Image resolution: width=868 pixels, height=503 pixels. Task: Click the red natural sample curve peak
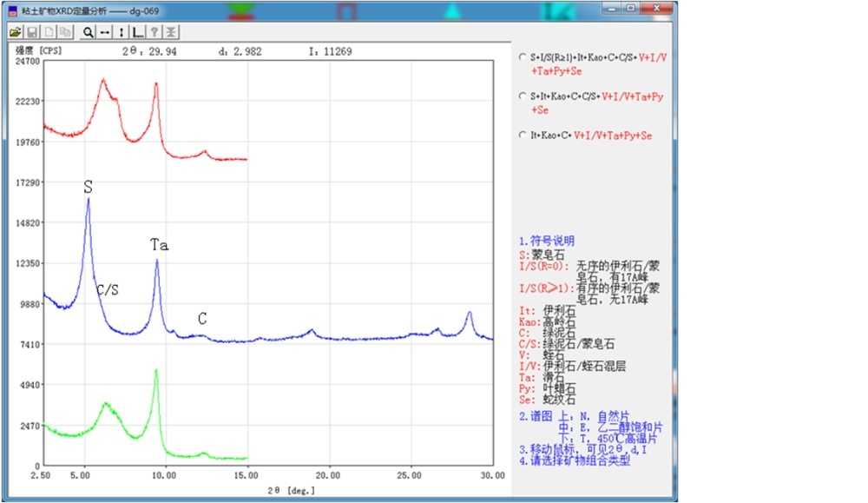[x=103, y=81]
